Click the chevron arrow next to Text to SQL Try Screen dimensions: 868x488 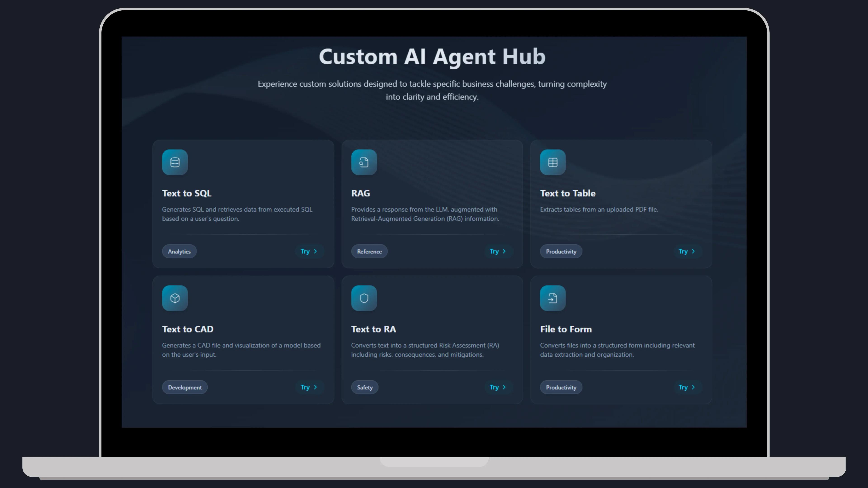pos(315,251)
